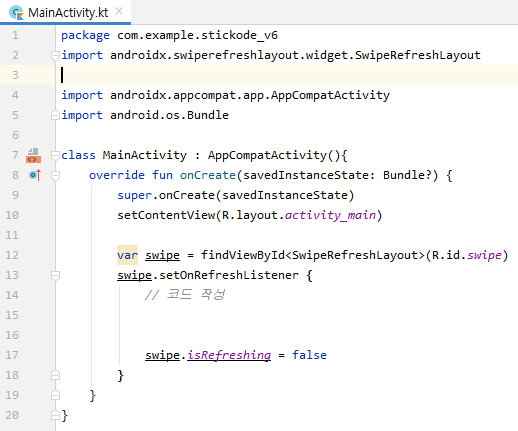Close the MainActivity.kt tab

(119, 12)
